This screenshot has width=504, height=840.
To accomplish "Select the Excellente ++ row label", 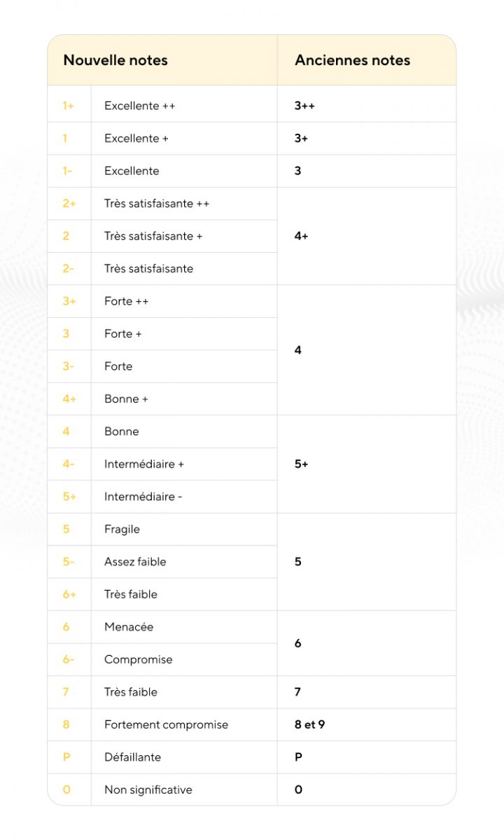I will 140,106.
